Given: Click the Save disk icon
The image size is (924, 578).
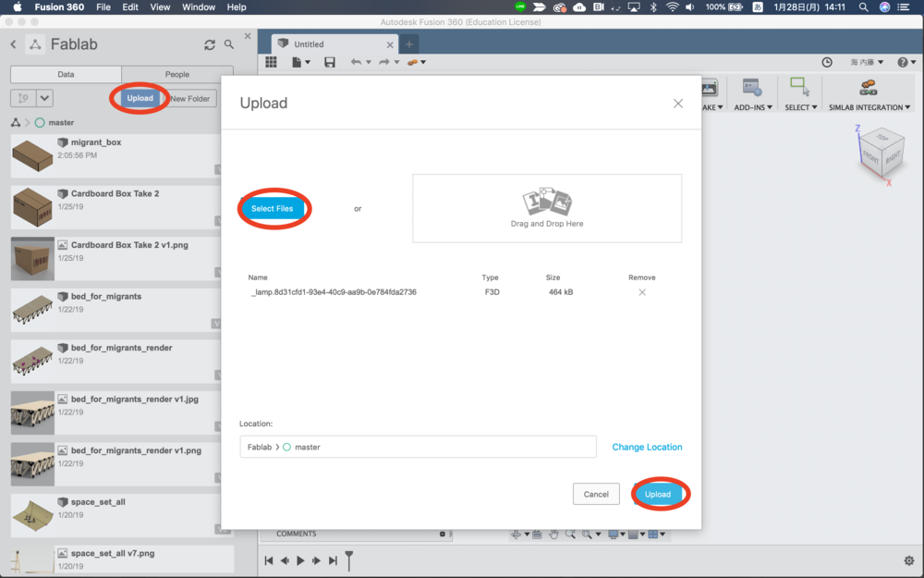Looking at the screenshot, I should click(330, 62).
